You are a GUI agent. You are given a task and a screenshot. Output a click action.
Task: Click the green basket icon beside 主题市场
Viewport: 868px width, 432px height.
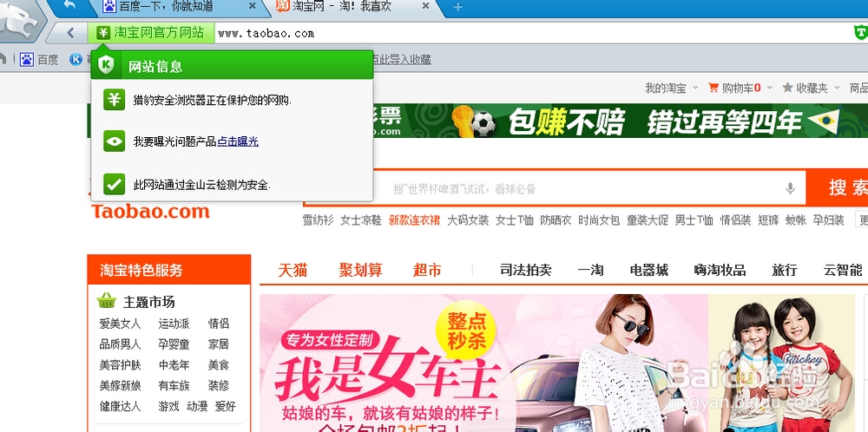pos(107,301)
